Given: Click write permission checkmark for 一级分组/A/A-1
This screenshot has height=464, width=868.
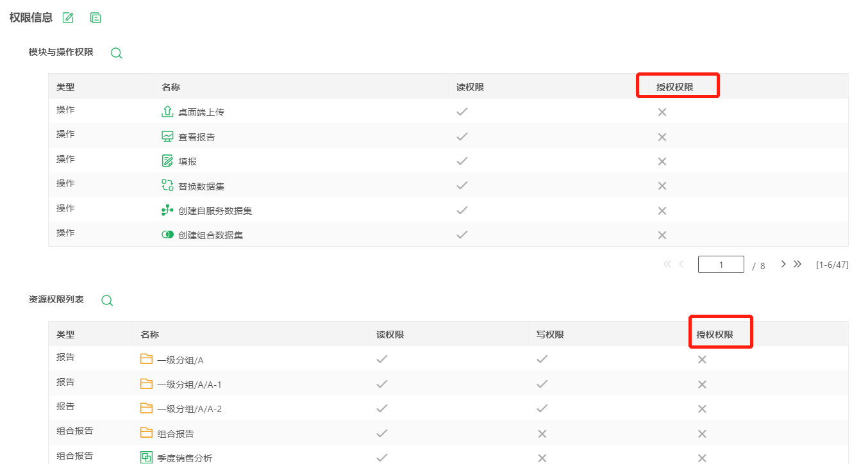Looking at the screenshot, I should 542,384.
